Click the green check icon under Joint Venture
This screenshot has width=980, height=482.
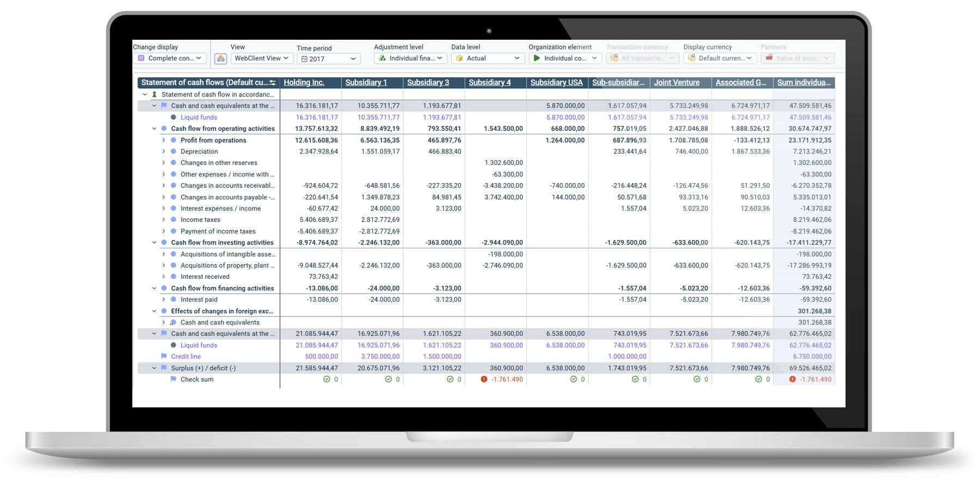[x=697, y=379]
